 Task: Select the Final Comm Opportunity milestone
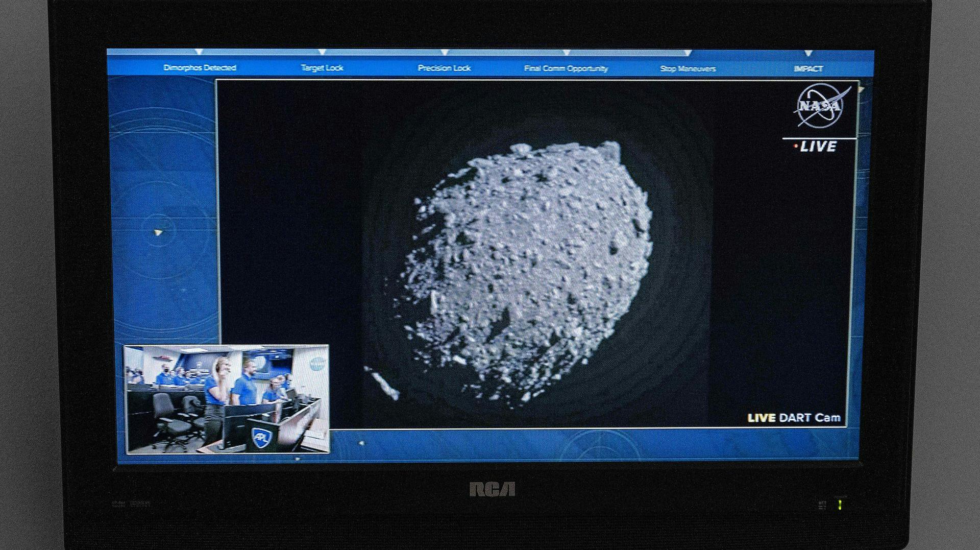click(x=566, y=69)
